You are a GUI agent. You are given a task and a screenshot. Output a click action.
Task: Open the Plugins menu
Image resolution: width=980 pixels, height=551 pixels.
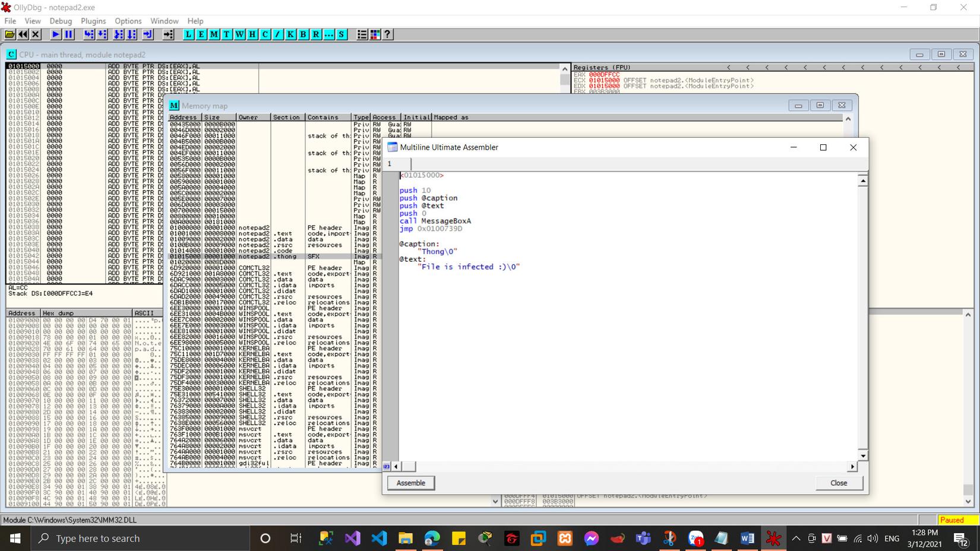point(93,21)
